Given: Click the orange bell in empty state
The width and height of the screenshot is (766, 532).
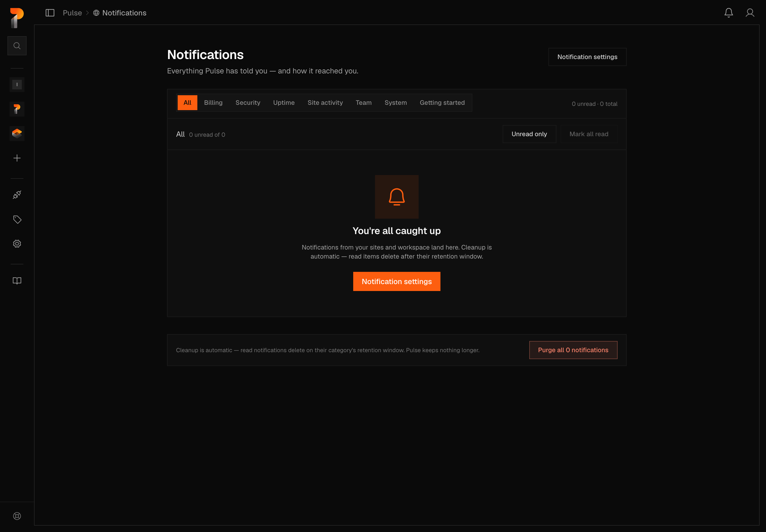Looking at the screenshot, I should [x=397, y=197].
